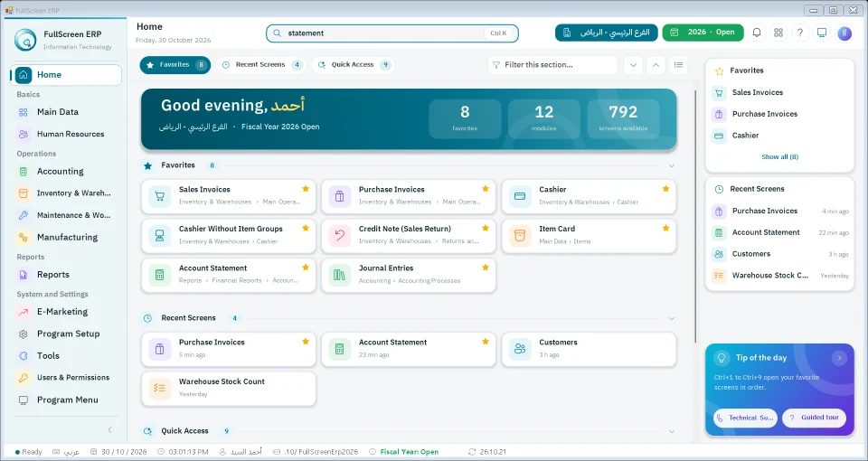Click the search field containing statement

(392, 33)
